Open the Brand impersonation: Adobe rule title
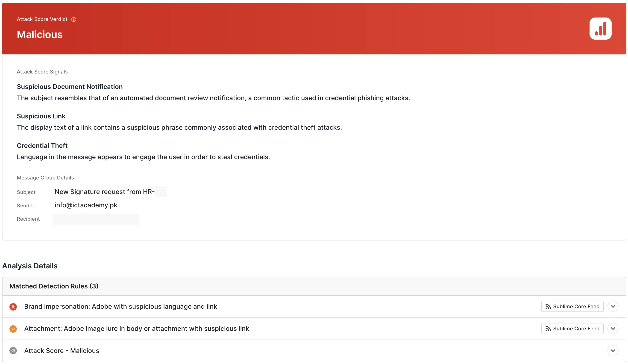 [121, 306]
